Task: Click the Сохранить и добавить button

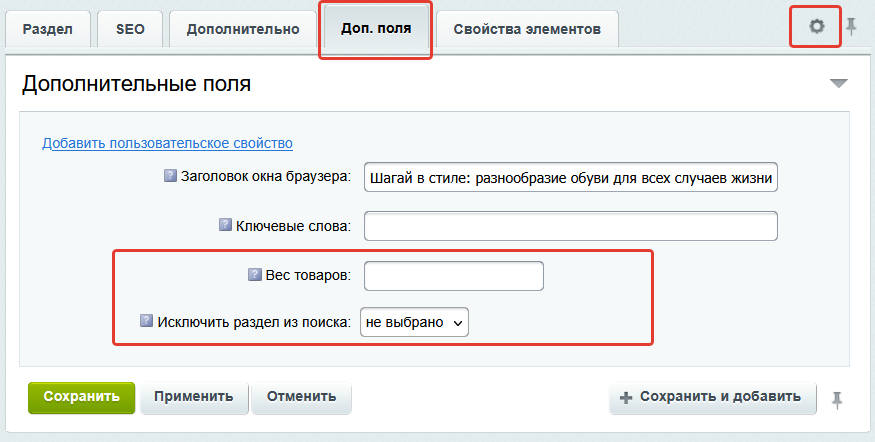Action: click(x=713, y=397)
